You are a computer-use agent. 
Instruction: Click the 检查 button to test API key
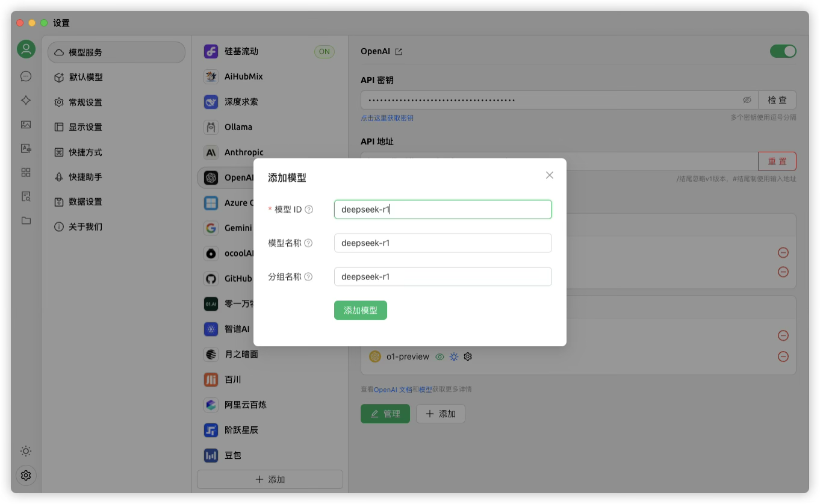777,99
